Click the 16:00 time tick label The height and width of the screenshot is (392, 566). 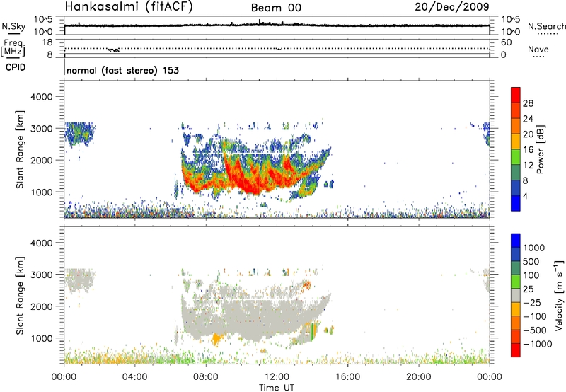(347, 377)
